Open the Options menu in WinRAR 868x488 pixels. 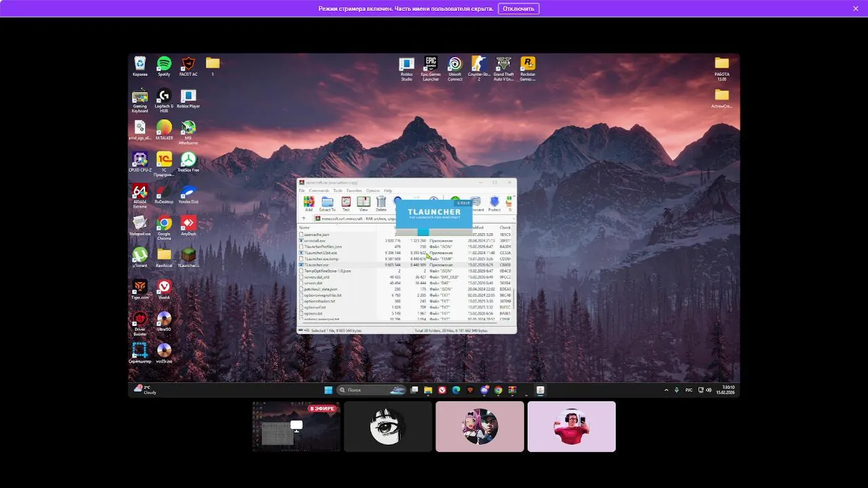[x=373, y=190]
